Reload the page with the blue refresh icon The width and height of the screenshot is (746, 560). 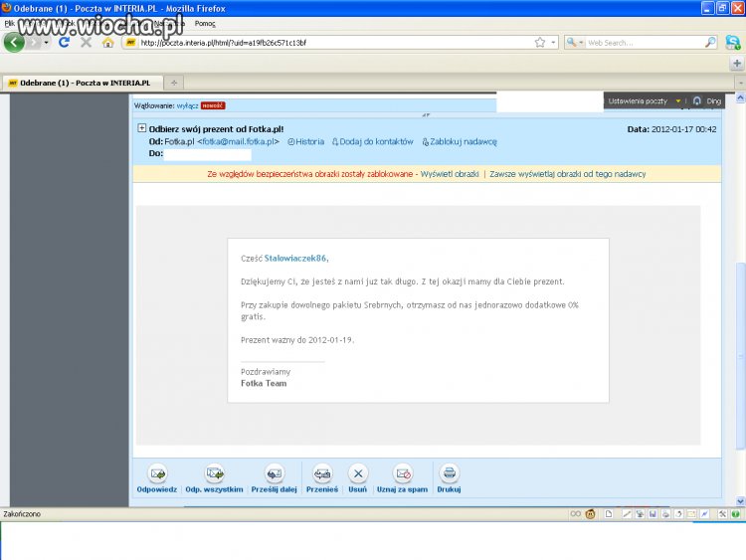click(65, 43)
